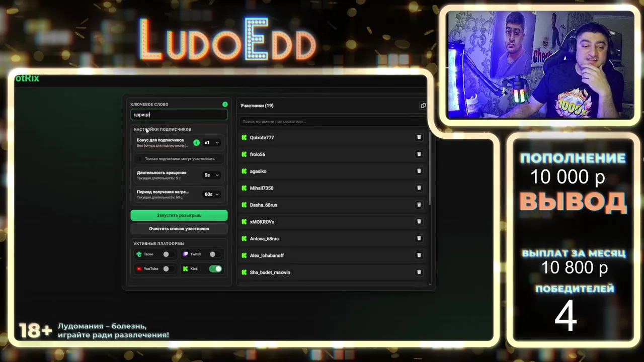Copy participants list using the copy icon

click(423, 106)
